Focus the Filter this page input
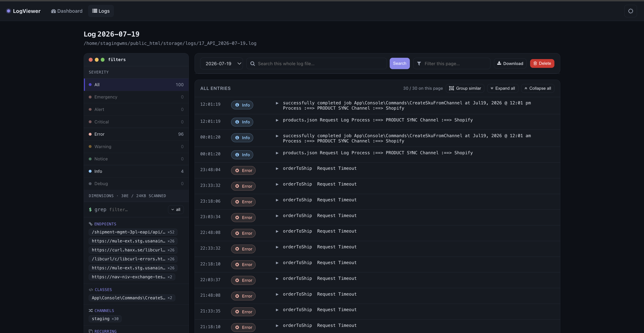 point(452,63)
